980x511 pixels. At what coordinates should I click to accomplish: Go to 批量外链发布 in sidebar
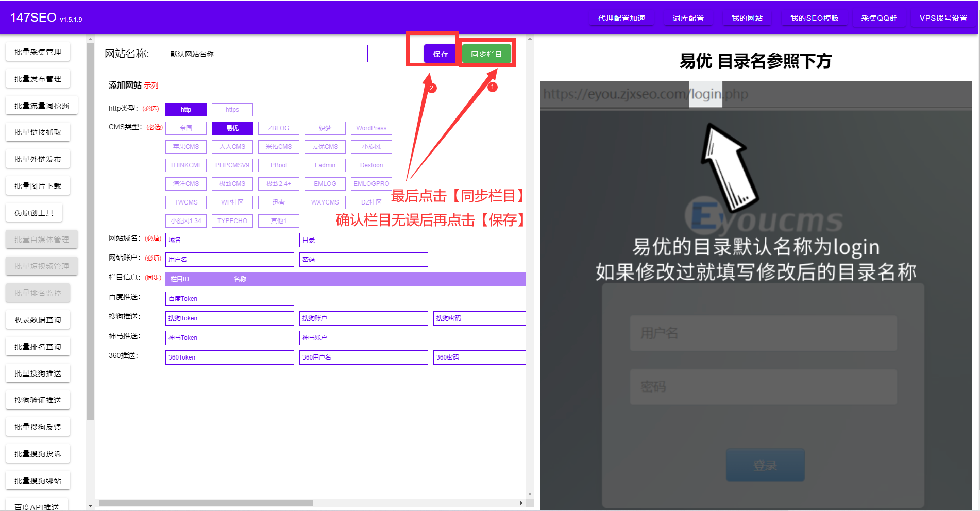[38, 159]
